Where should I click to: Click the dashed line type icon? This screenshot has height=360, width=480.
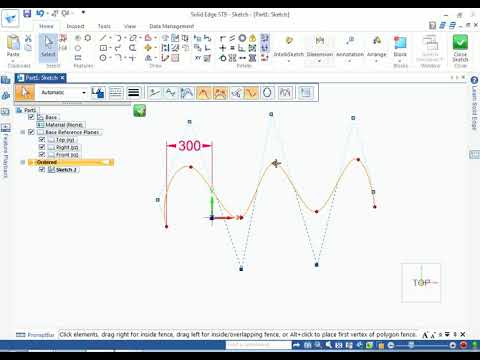(116, 93)
